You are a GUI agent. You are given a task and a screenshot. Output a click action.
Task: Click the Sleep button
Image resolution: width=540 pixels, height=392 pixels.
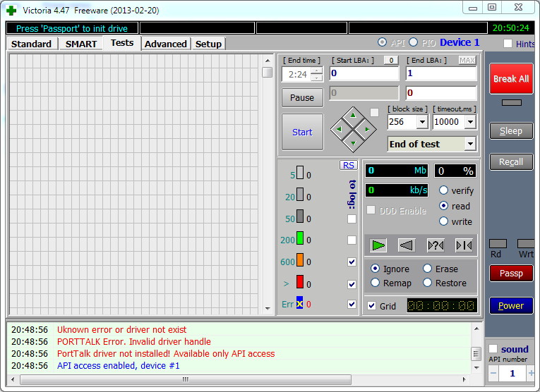click(511, 131)
